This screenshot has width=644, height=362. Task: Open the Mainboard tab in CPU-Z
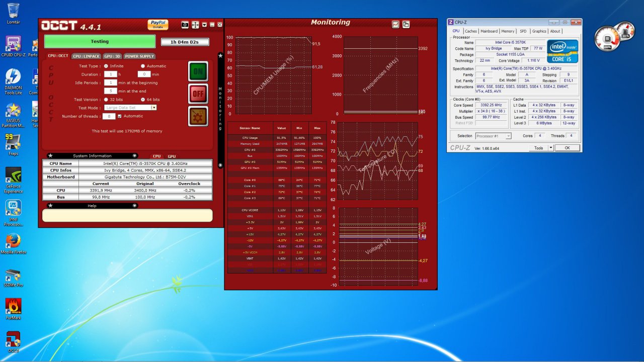[x=489, y=31]
